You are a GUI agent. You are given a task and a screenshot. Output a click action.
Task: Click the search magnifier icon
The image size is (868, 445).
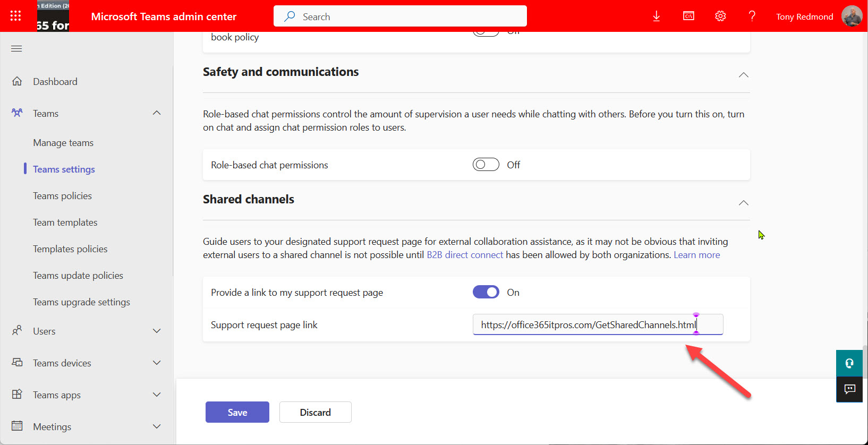[290, 16]
